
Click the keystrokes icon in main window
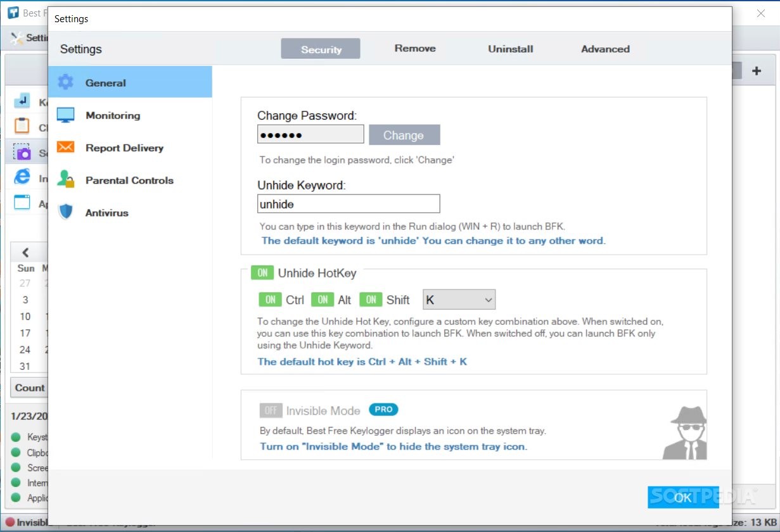point(22,101)
